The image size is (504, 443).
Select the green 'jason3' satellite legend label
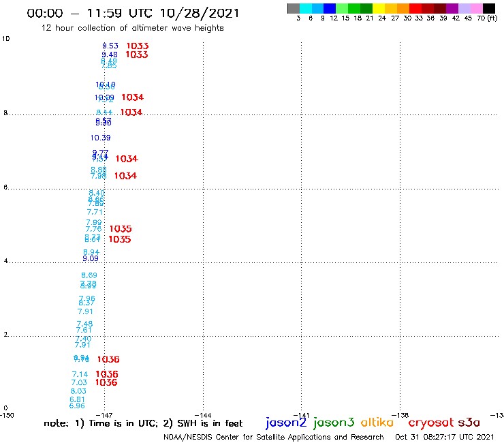[x=334, y=423]
